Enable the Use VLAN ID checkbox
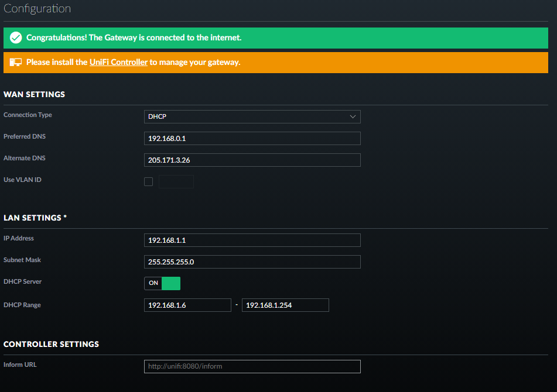Screen dimensions: 557x392 pos(148,181)
